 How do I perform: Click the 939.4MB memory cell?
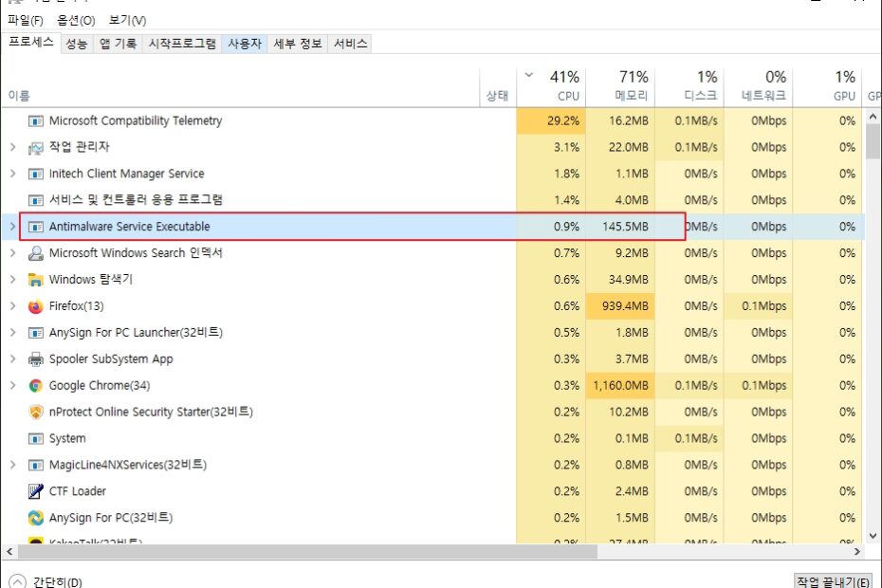(x=620, y=306)
